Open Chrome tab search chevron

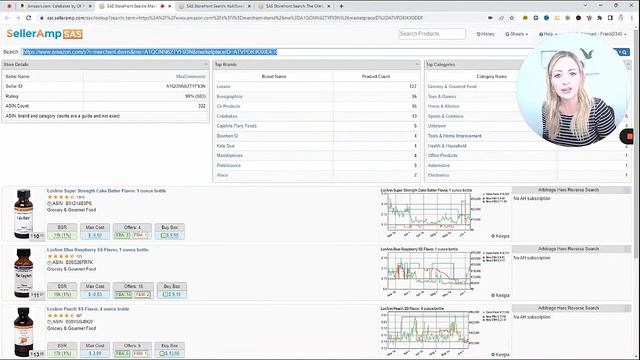[585, 6]
